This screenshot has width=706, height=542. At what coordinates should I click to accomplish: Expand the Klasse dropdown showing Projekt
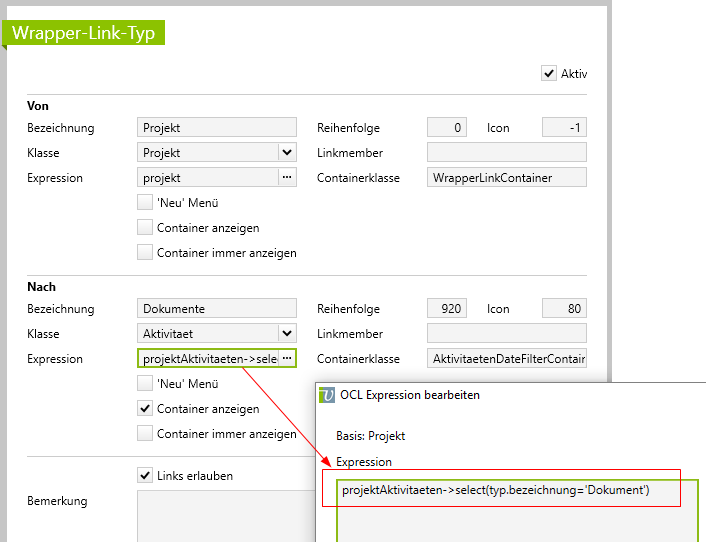coord(287,153)
